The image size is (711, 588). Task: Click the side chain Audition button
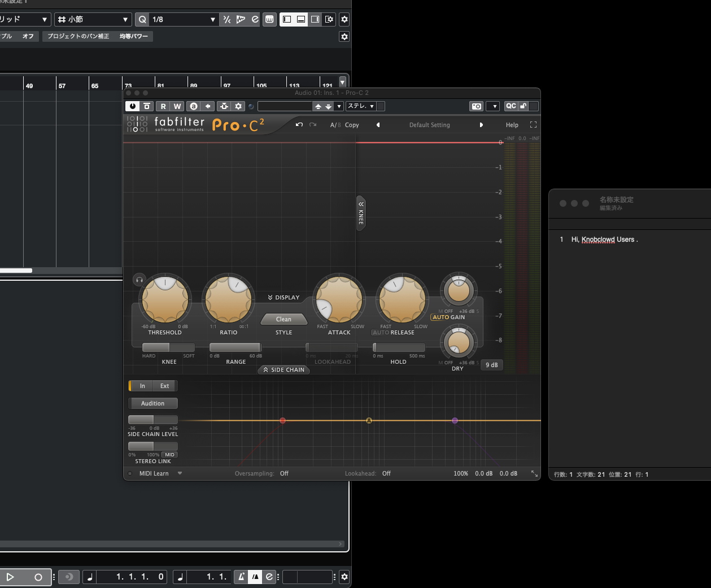[152, 403]
